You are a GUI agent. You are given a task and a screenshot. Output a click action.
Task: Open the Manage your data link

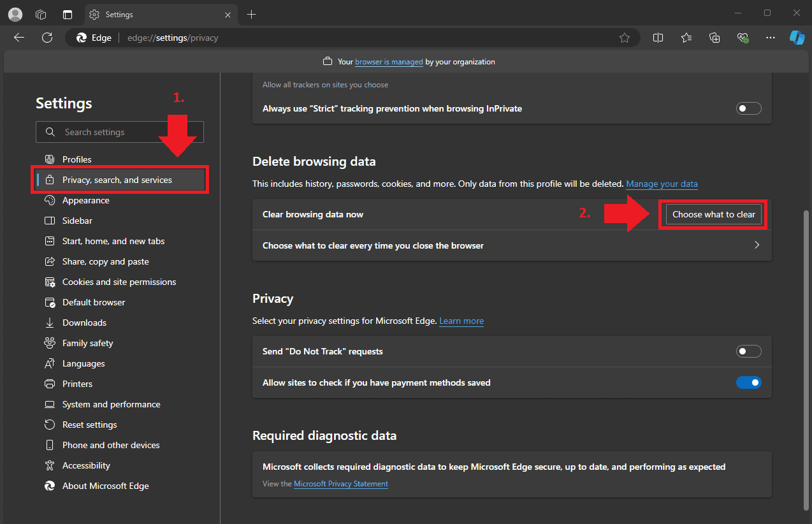[x=662, y=184]
